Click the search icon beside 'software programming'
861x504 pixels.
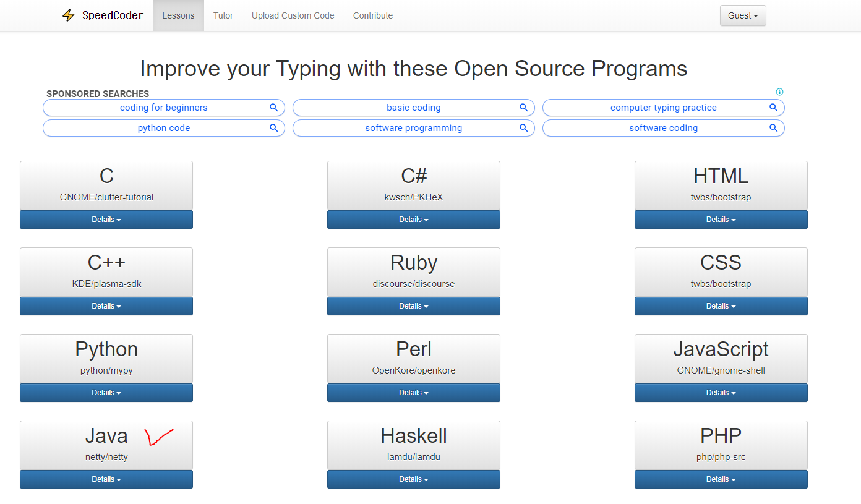coord(523,128)
